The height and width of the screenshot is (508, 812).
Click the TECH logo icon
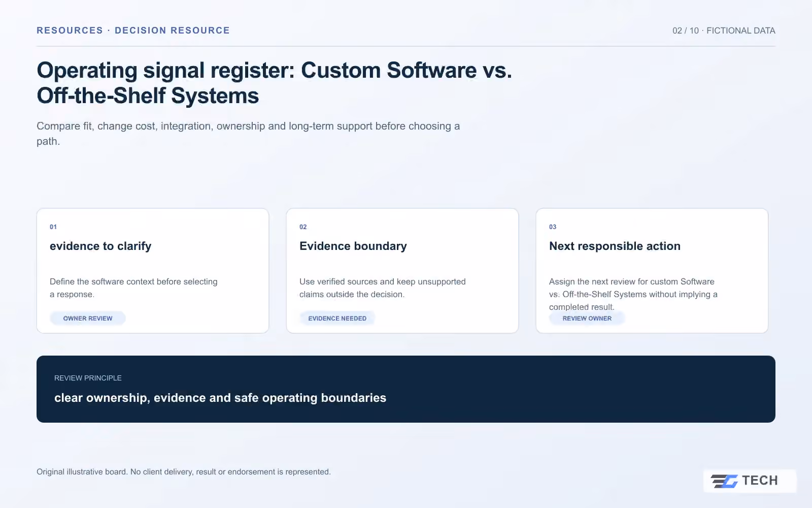[724, 481]
